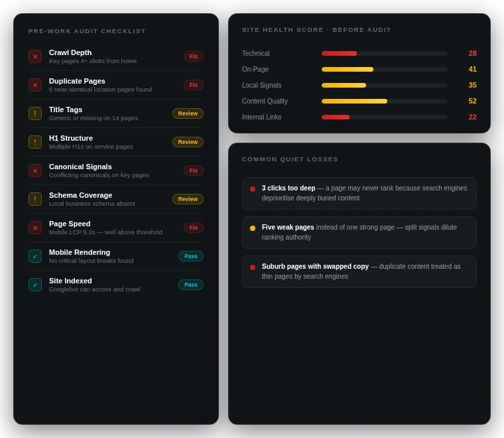The image size is (504, 438).
Task: Click the Internal Links score value 22
Action: [x=472, y=117]
